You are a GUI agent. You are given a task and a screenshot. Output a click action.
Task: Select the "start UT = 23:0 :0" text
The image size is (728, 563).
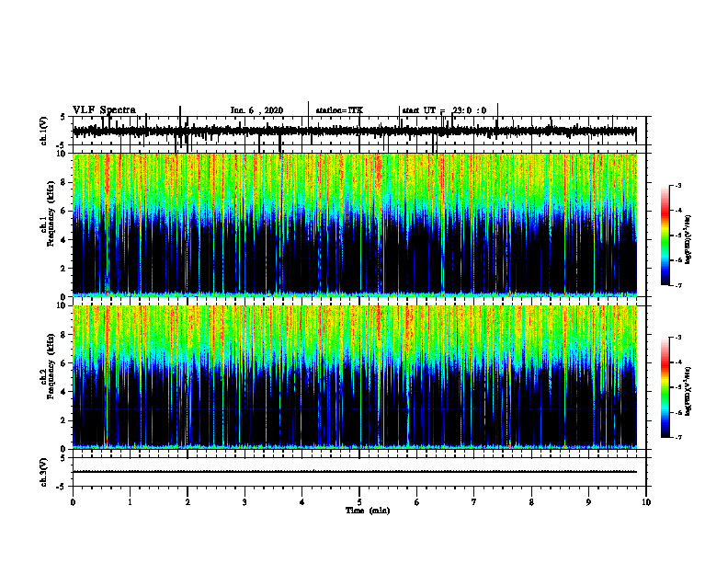tap(444, 110)
